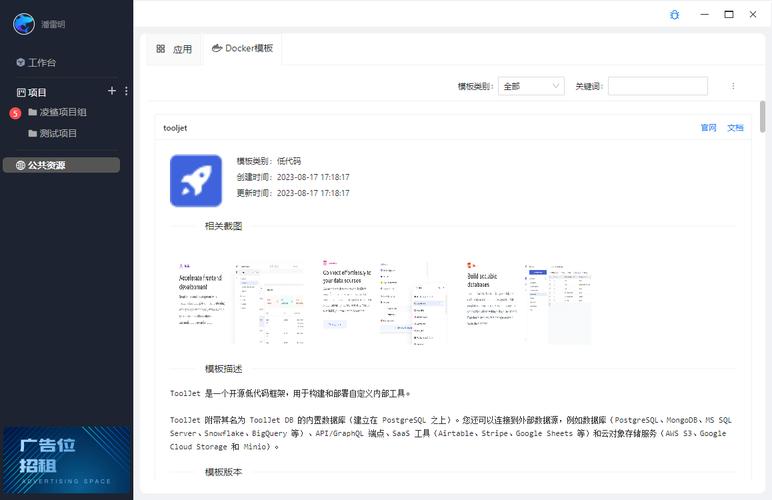Click the 工作台 cube icon
Image resolution: width=772 pixels, height=500 pixels.
pyautogui.click(x=20, y=62)
